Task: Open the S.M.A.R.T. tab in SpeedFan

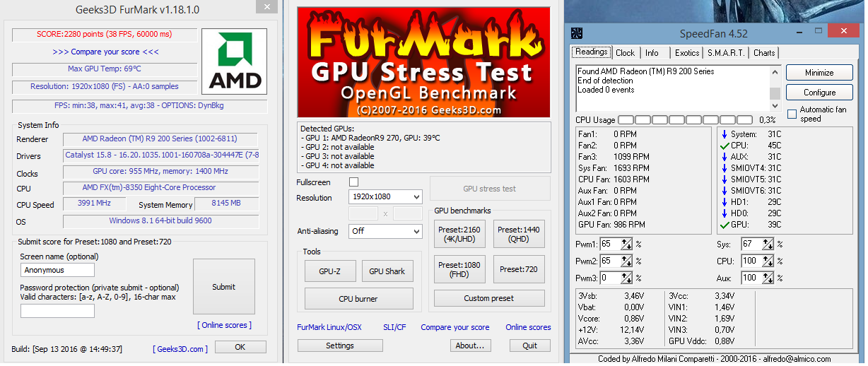Action: [x=726, y=53]
